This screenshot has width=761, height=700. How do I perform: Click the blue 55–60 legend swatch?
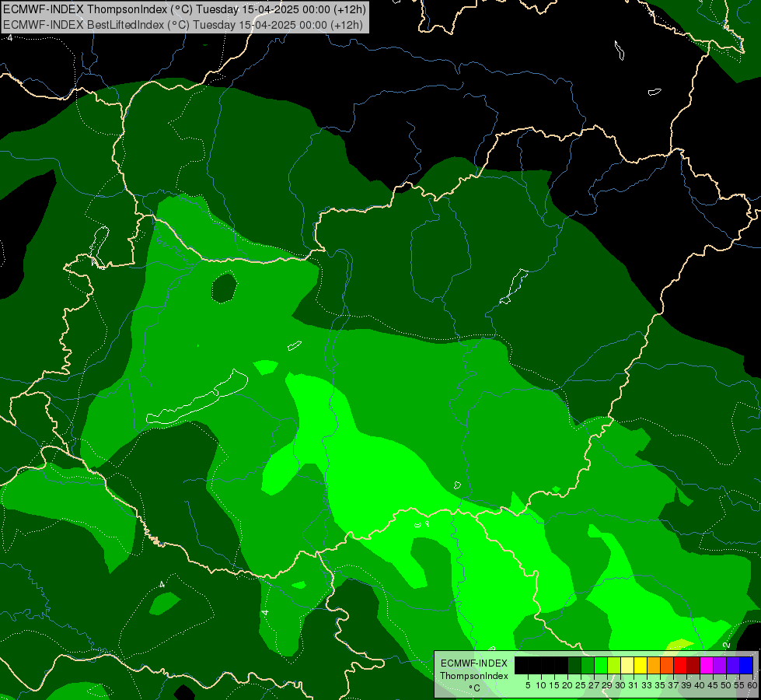746,665
